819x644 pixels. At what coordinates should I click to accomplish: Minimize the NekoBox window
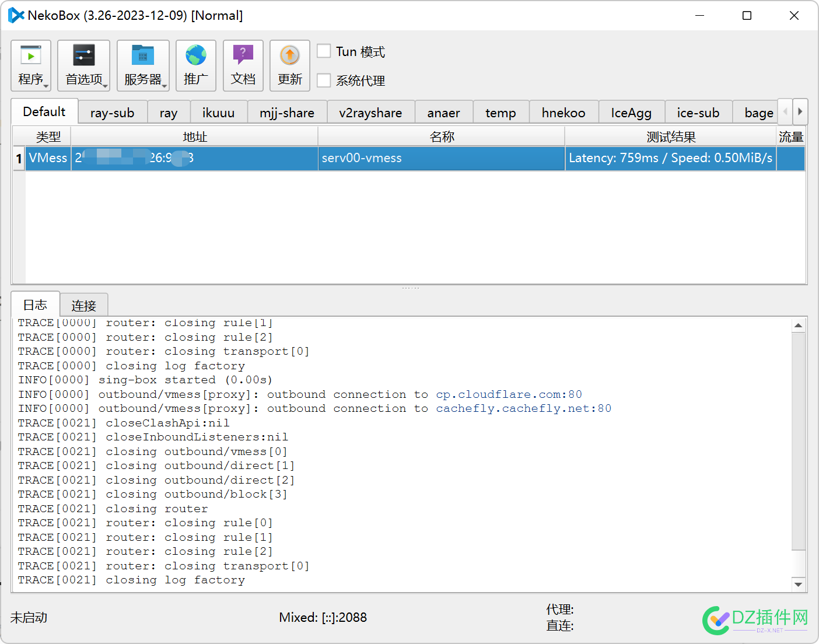pyautogui.click(x=700, y=16)
